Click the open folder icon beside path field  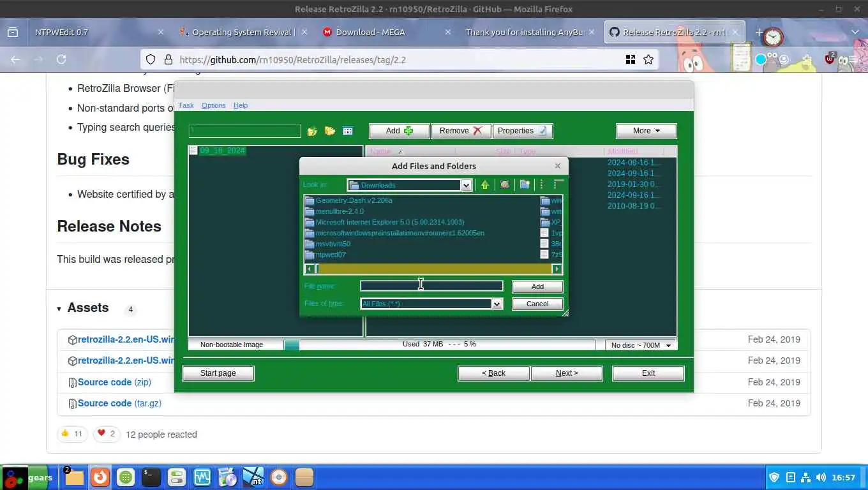(x=330, y=131)
